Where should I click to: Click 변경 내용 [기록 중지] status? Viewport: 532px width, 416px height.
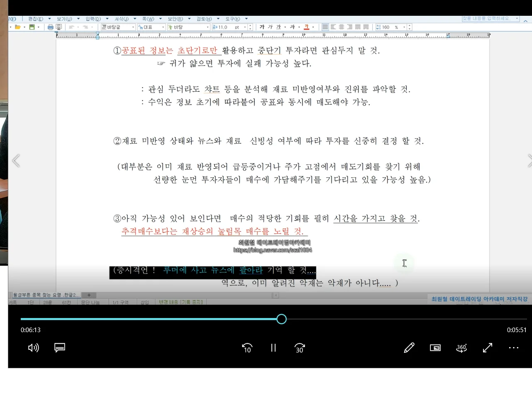pos(181,302)
